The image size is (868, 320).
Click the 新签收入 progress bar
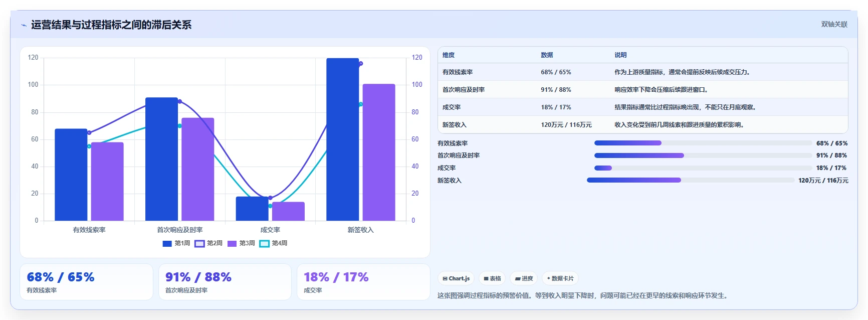[x=691, y=180]
